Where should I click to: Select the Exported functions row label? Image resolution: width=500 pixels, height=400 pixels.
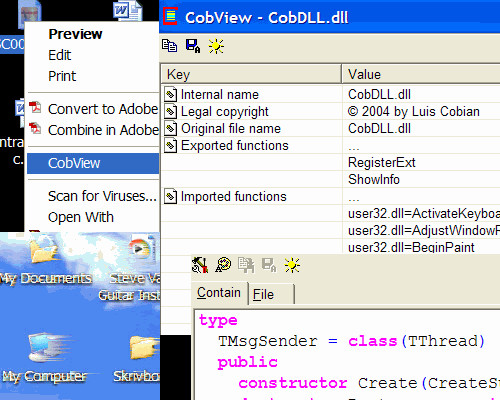tap(235, 146)
